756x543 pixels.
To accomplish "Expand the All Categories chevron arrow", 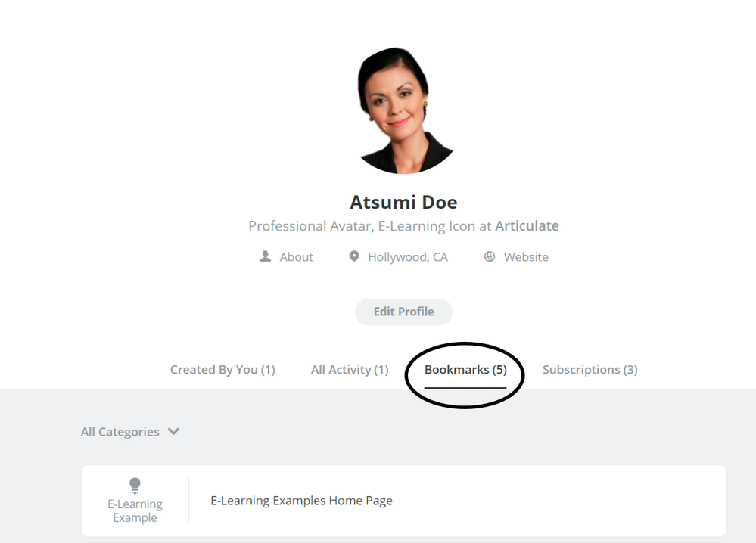I will click(x=173, y=432).
